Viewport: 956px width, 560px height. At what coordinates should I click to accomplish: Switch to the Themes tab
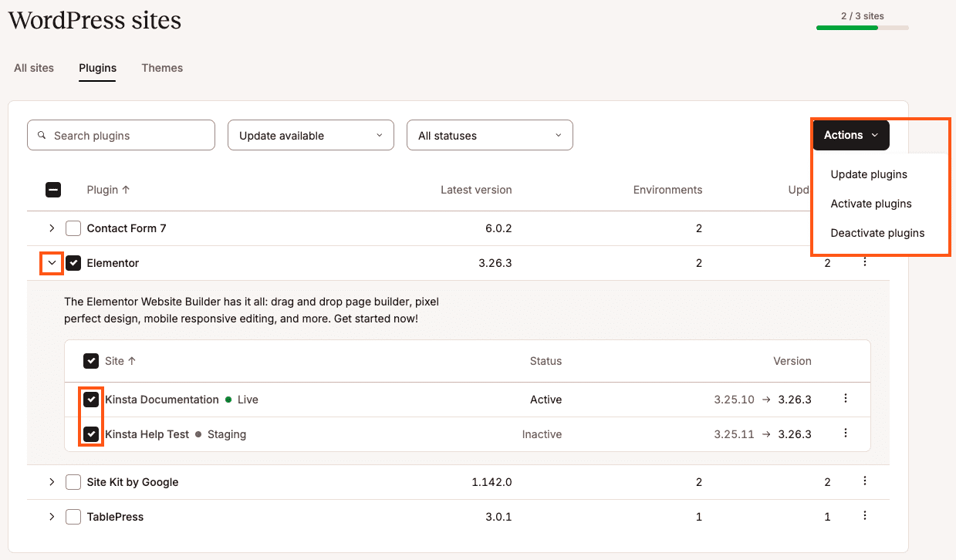coord(162,68)
